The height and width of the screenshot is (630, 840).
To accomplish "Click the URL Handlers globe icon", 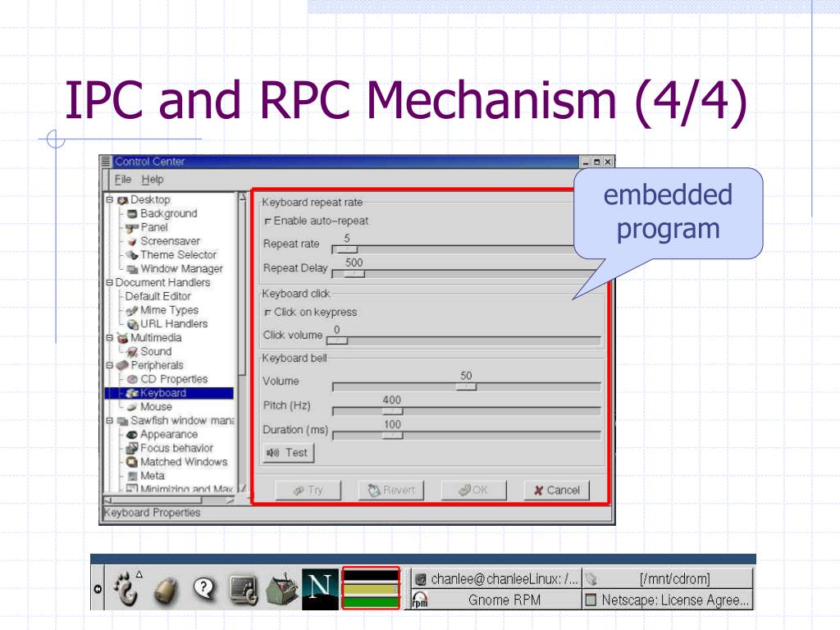I will pos(132,324).
